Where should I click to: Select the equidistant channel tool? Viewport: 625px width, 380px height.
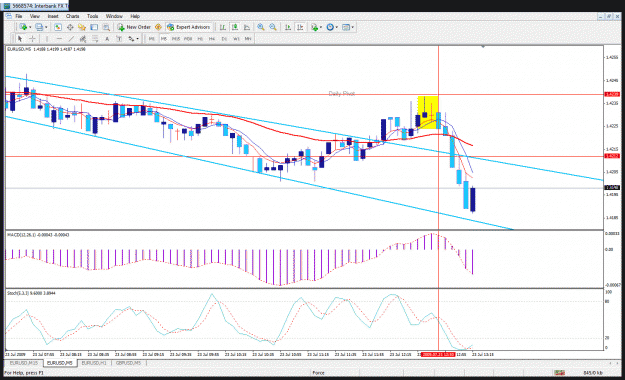pyautogui.click(x=83, y=39)
